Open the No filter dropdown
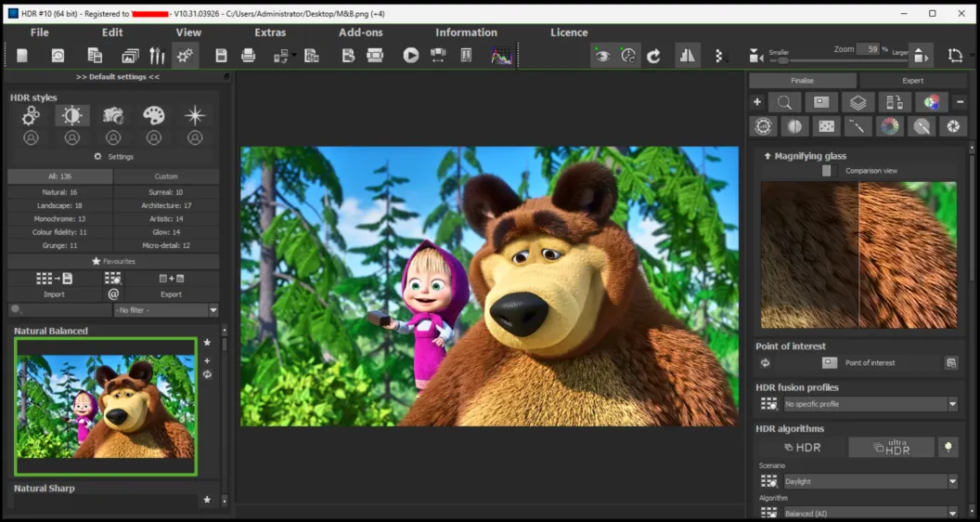The image size is (980, 522). 165,310
